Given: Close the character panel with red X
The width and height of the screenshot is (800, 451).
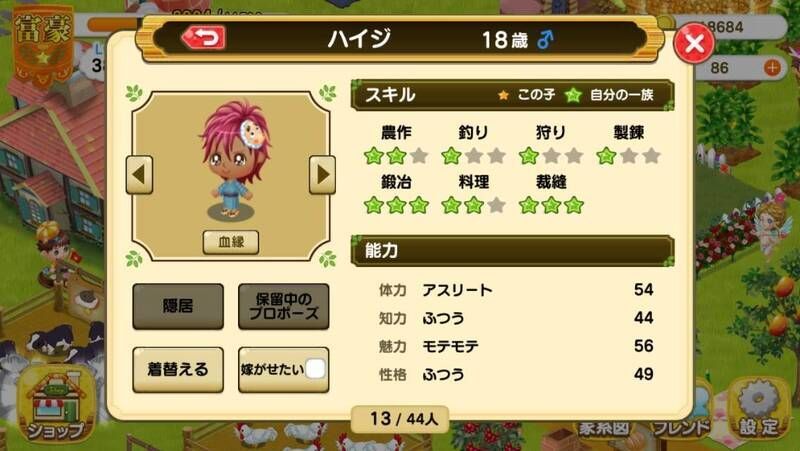Looking at the screenshot, I should [694, 44].
